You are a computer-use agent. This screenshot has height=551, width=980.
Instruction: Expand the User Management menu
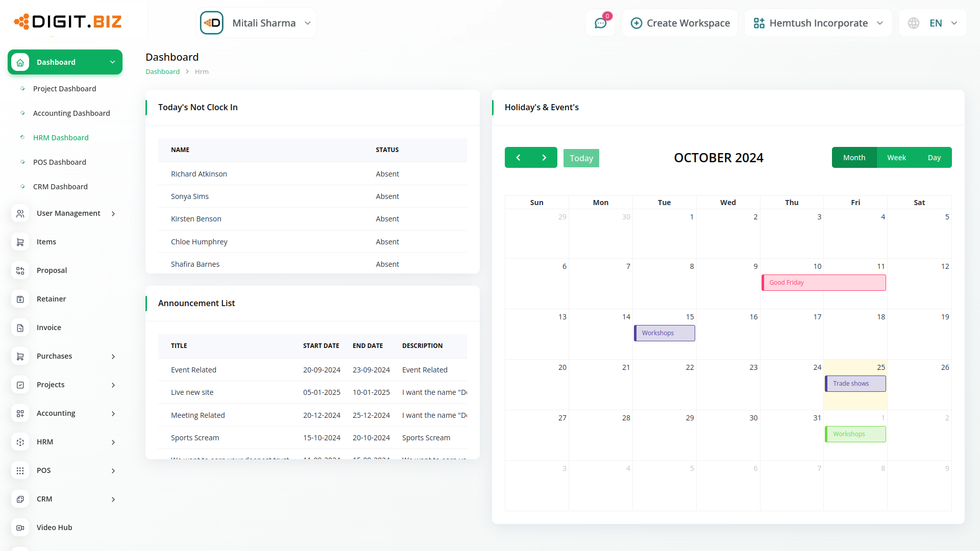[x=68, y=213]
